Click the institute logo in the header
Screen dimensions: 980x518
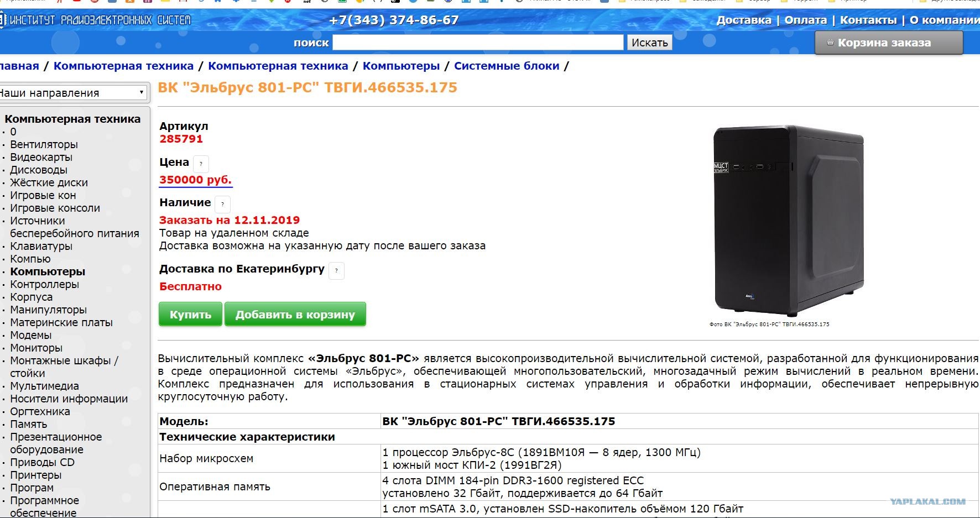coord(96,20)
